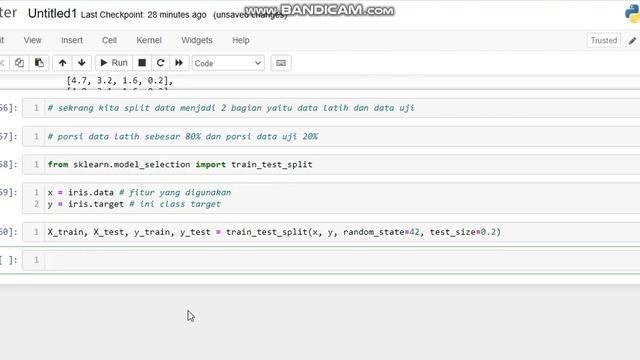
Task: Interrupt the kernel with stop icon
Action: (x=142, y=63)
